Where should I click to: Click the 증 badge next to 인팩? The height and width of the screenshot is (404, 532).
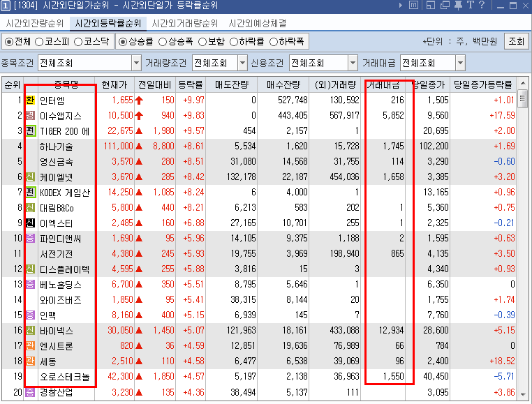[30, 315]
